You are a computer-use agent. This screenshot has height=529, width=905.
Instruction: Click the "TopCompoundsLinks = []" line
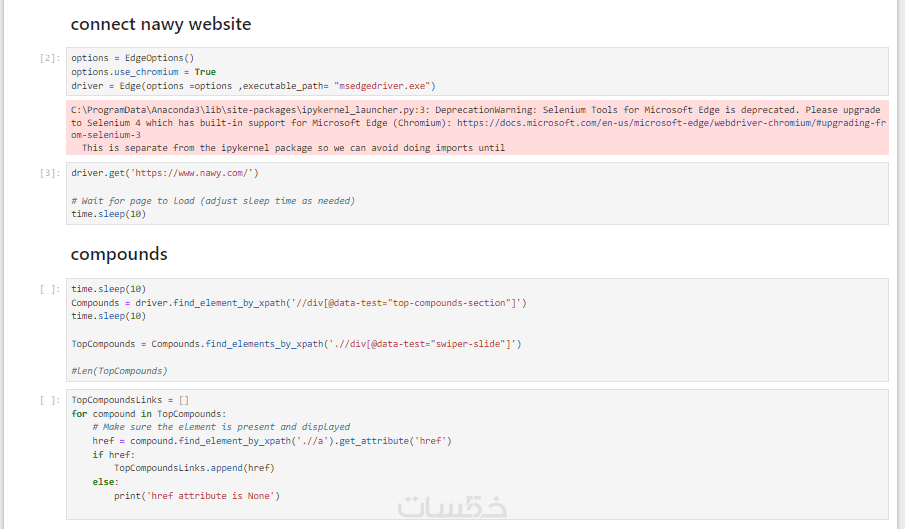pos(123,400)
